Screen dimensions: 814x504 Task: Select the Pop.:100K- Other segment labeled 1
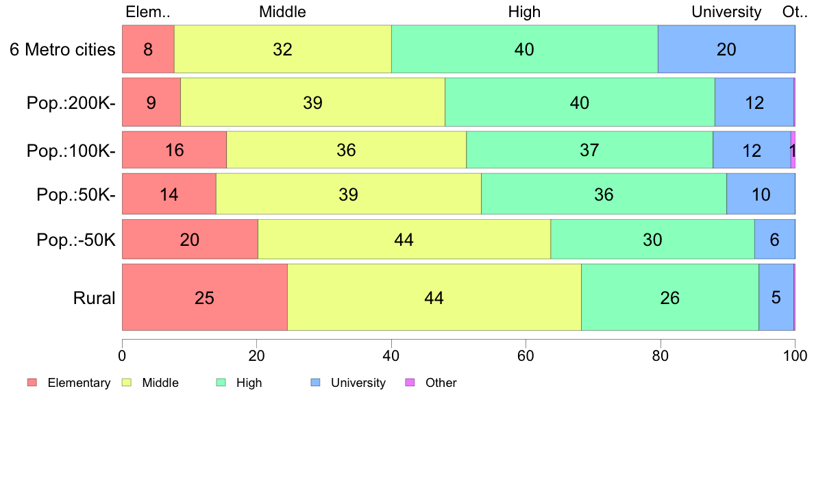pos(793,150)
